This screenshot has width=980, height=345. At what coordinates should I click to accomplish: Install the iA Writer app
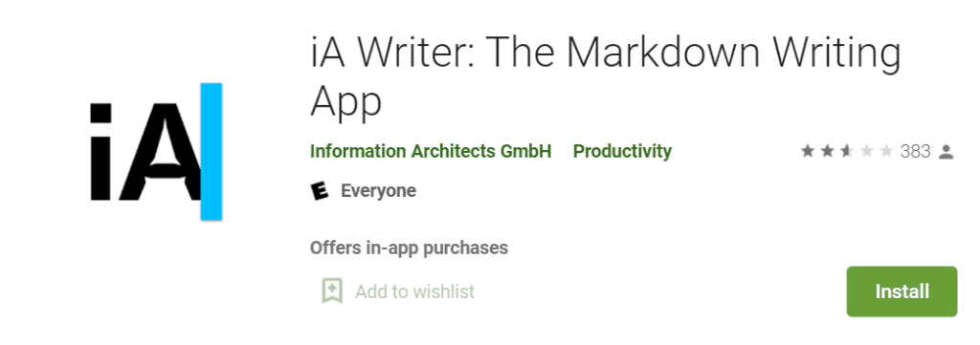(902, 291)
